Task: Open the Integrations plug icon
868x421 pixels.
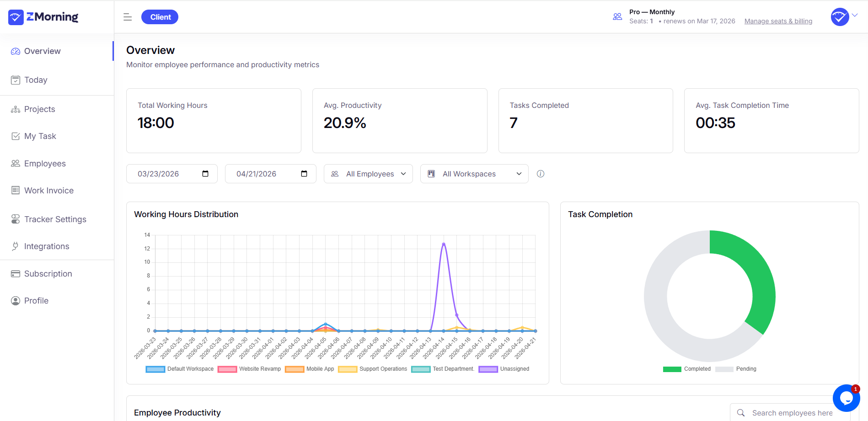Action: click(x=15, y=246)
